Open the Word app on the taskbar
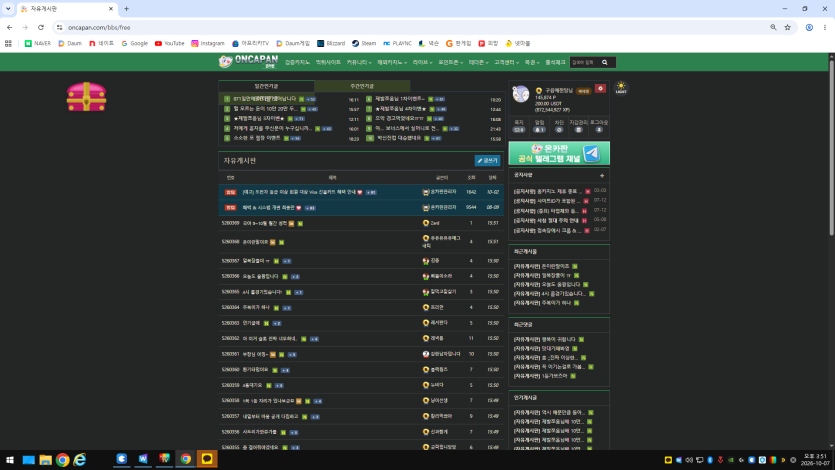The image size is (835, 470). point(143,459)
